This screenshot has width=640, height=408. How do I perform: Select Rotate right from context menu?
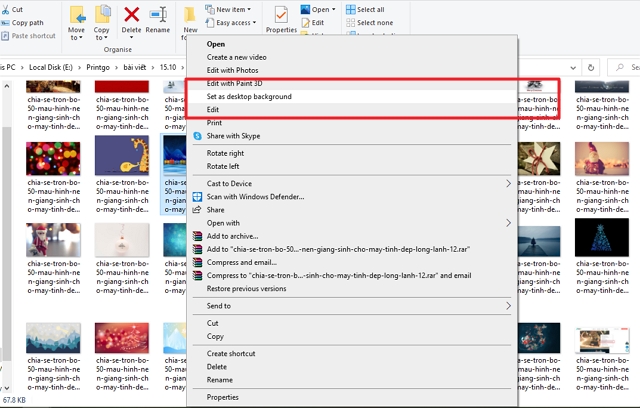pos(224,153)
